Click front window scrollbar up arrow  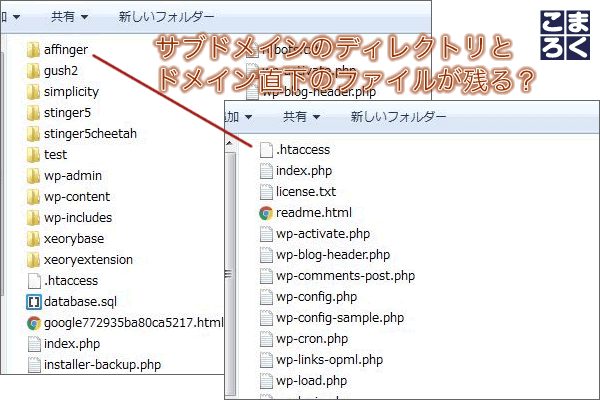(230, 143)
